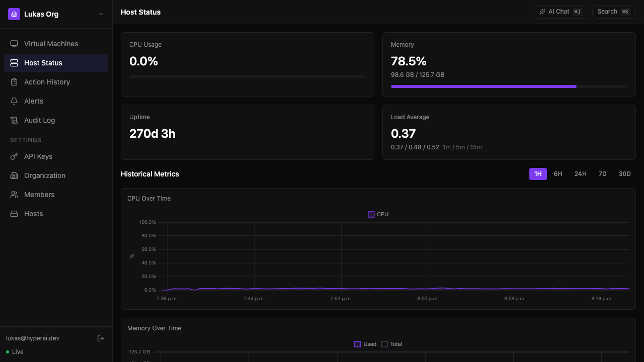The width and height of the screenshot is (644, 362).
Task: Select the Audit Log list icon
Action: tap(15, 120)
